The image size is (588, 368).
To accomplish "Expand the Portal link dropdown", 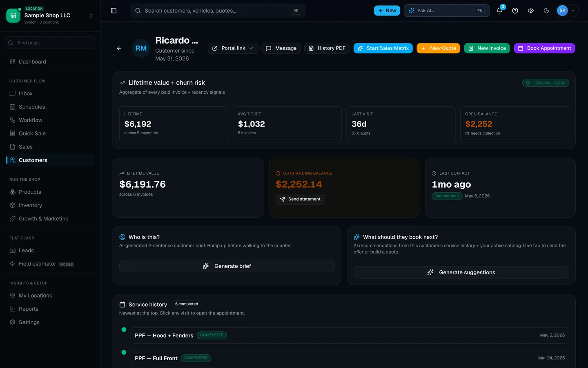I will point(233,48).
